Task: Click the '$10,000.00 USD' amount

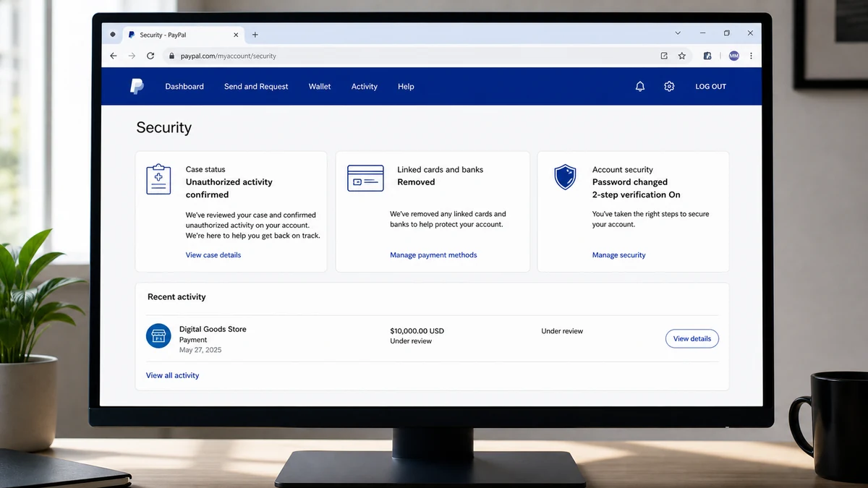Action: pos(417,331)
